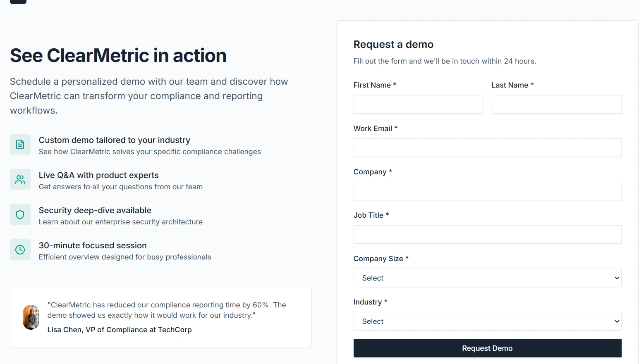
Task: Expand the Industry select menu
Action: pos(487,321)
